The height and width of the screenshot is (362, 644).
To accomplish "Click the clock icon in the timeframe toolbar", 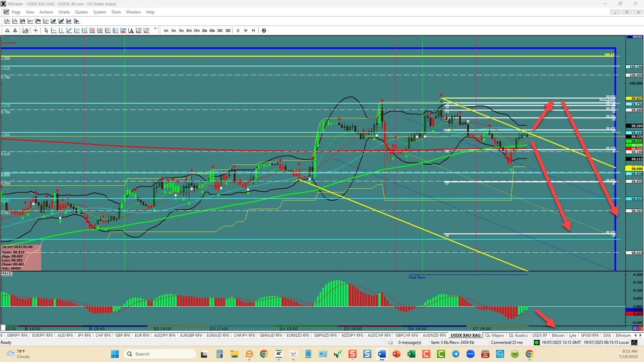I will 264,30.
